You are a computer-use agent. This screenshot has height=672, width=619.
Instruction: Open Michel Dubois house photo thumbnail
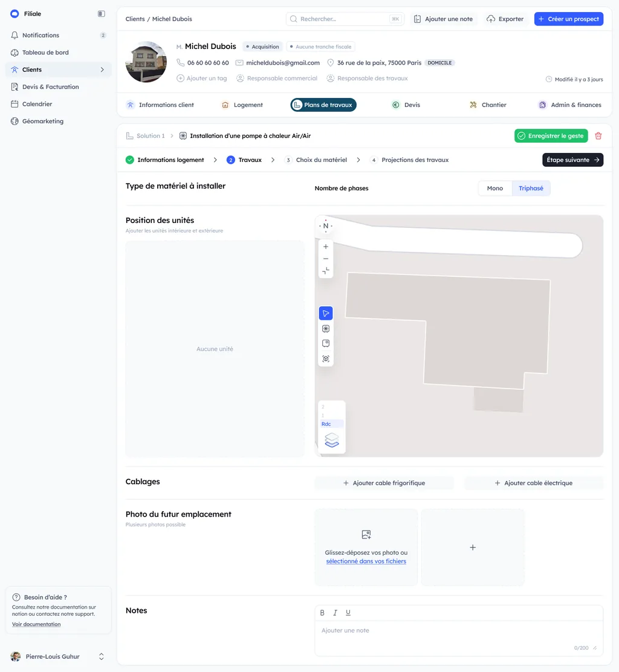coord(146,62)
